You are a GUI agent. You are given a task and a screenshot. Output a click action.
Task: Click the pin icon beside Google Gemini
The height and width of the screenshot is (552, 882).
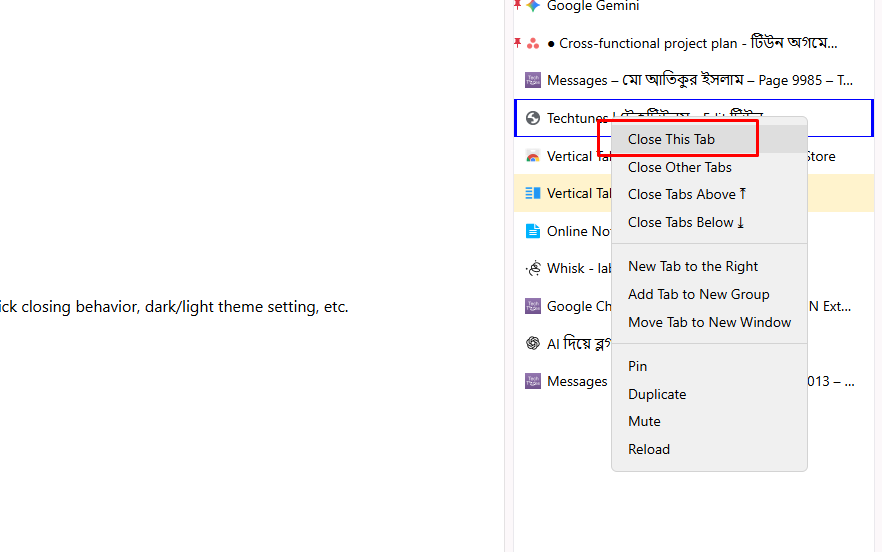click(518, 5)
